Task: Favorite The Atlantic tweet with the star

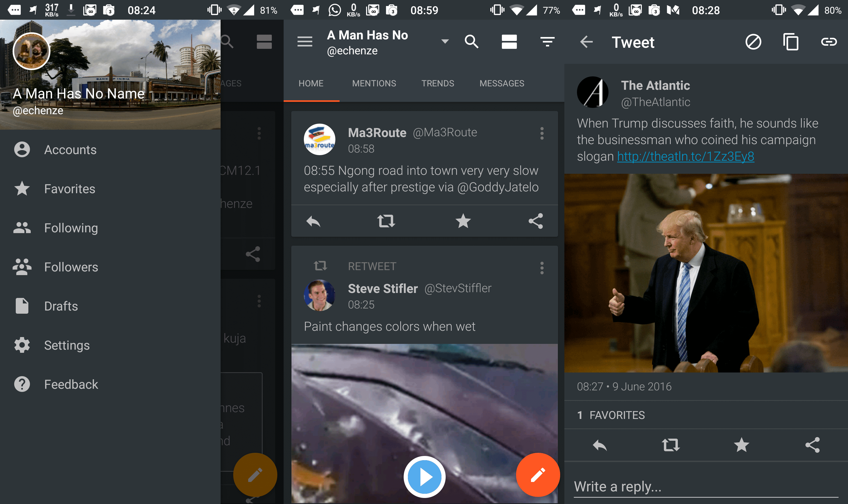Action: click(x=741, y=445)
